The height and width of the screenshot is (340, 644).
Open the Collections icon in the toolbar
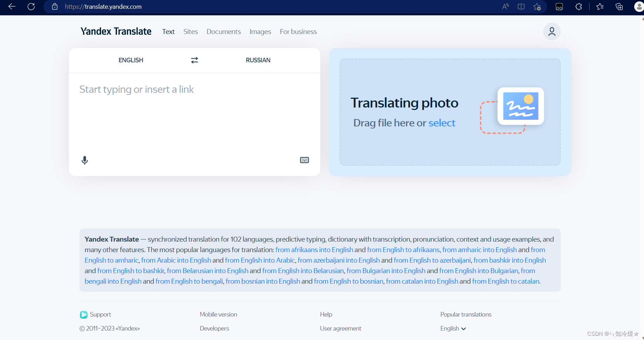619,7
